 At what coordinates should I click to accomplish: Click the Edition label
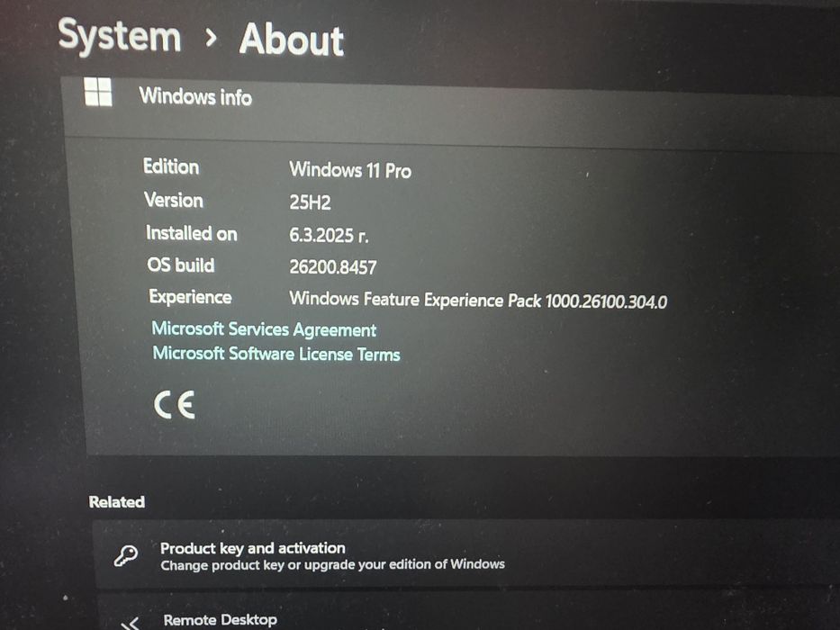point(171,166)
